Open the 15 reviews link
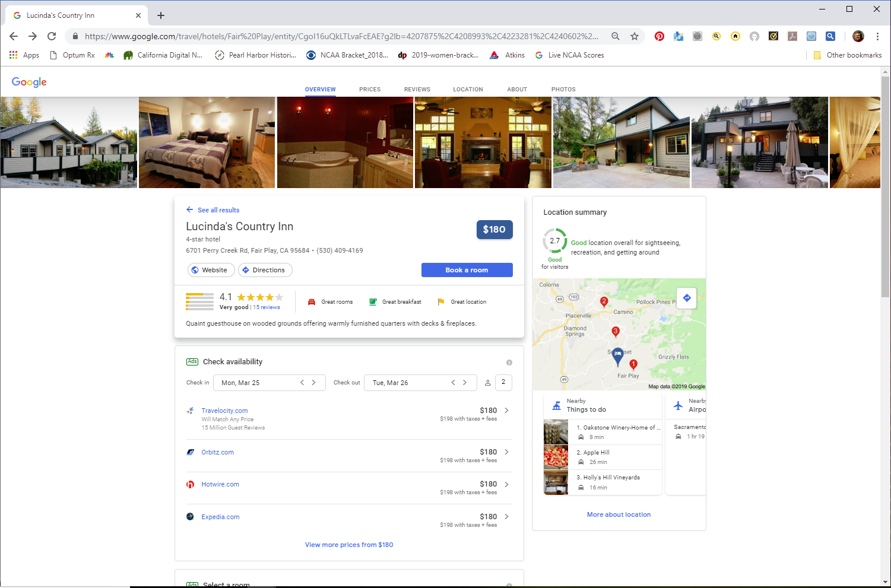The width and height of the screenshot is (891, 588). pos(267,307)
